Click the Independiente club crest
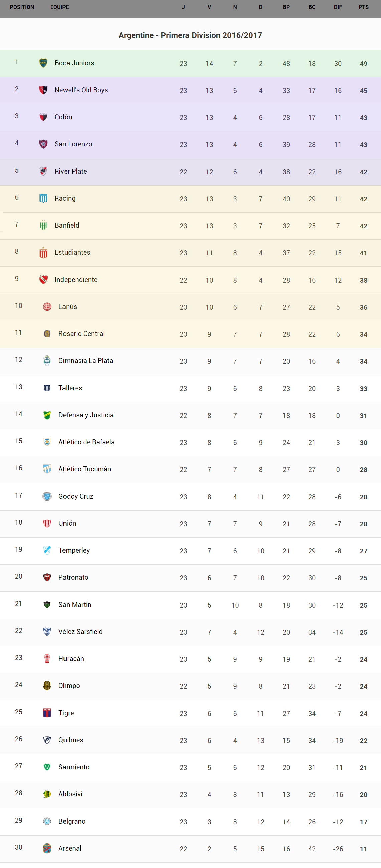The width and height of the screenshot is (381, 868). click(x=43, y=279)
